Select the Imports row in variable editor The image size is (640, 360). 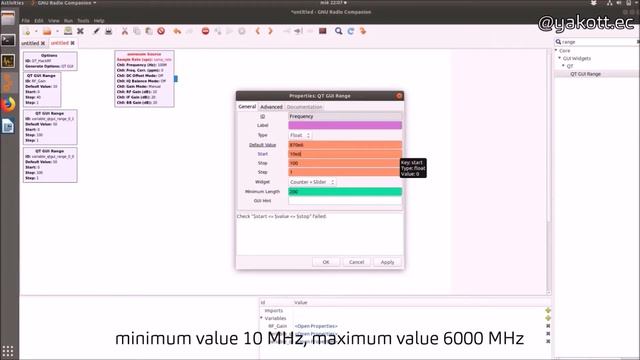click(273, 311)
